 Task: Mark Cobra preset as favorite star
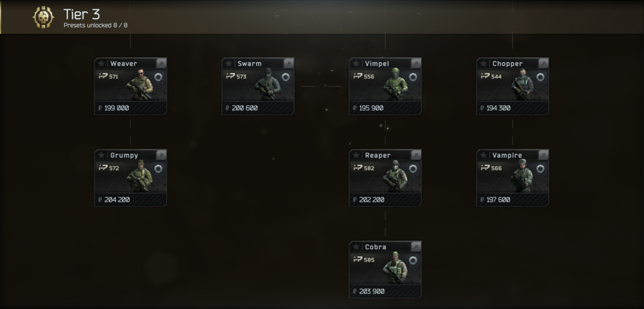[356, 247]
